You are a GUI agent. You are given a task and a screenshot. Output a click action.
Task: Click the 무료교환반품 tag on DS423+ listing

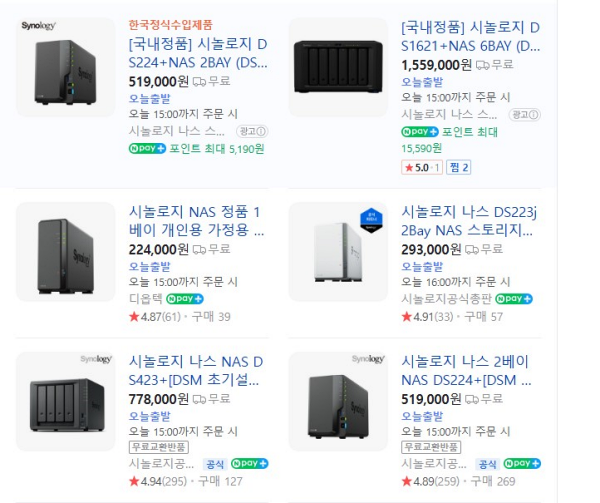point(159,447)
